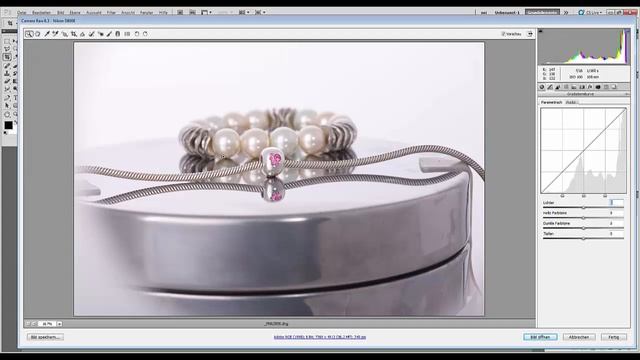Screen dimensions: 640x360
Task: Open the HSL / Grayscale panel icon
Action: click(566, 87)
